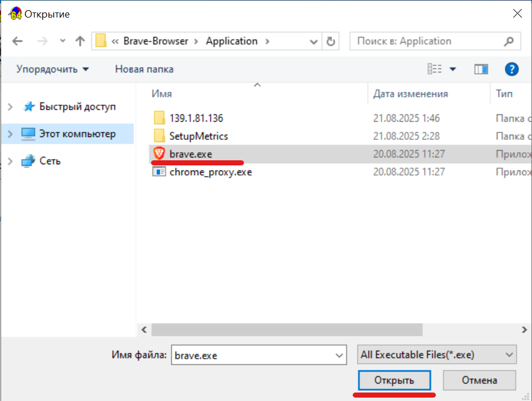Click the view mode icon
The image size is (532, 401).
point(435,69)
